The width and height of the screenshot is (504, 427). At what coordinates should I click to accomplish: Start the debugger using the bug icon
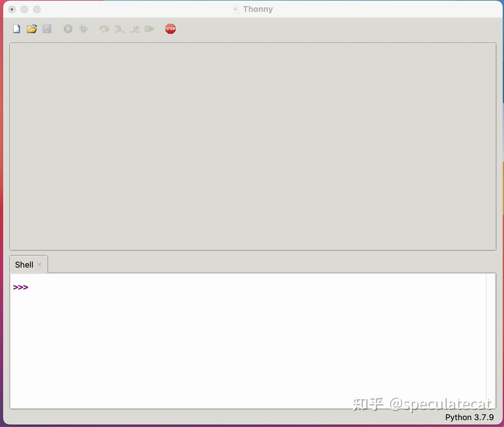click(x=83, y=29)
